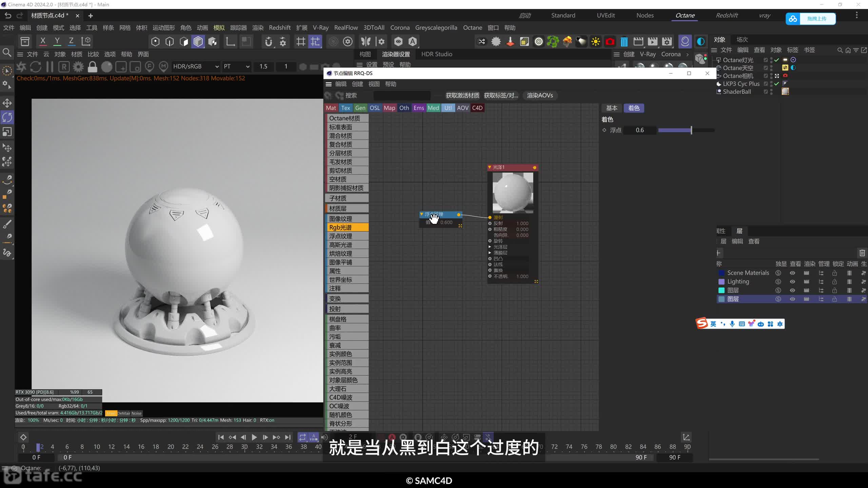
Task: Click the add layer plus icon
Action: (x=719, y=253)
